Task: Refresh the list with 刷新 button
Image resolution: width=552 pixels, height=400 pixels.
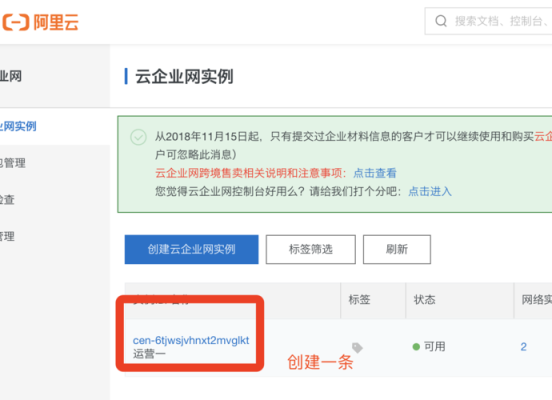Action: point(397,249)
